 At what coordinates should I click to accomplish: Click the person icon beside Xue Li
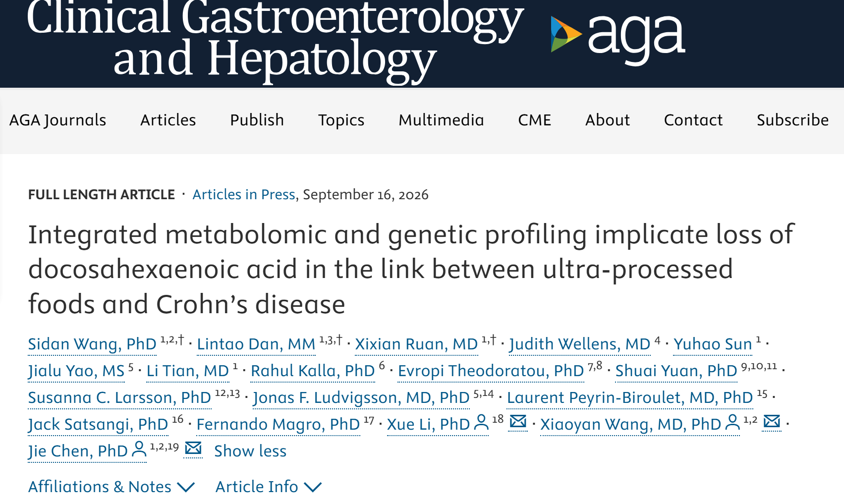pos(481,423)
